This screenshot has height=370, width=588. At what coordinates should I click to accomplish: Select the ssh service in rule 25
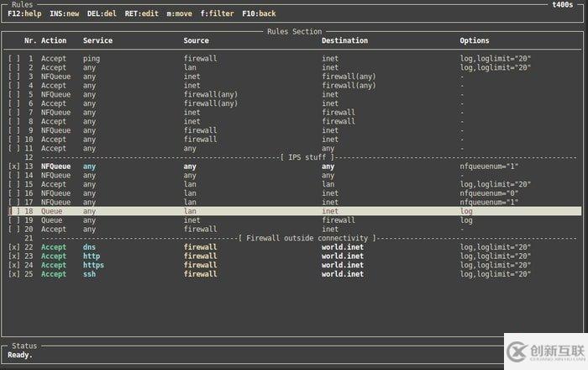[x=89, y=274]
